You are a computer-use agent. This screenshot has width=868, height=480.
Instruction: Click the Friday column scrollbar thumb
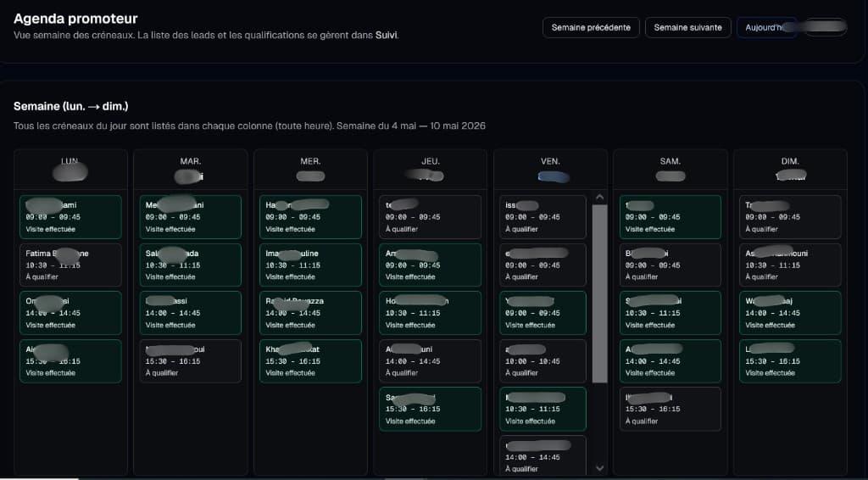click(x=599, y=294)
